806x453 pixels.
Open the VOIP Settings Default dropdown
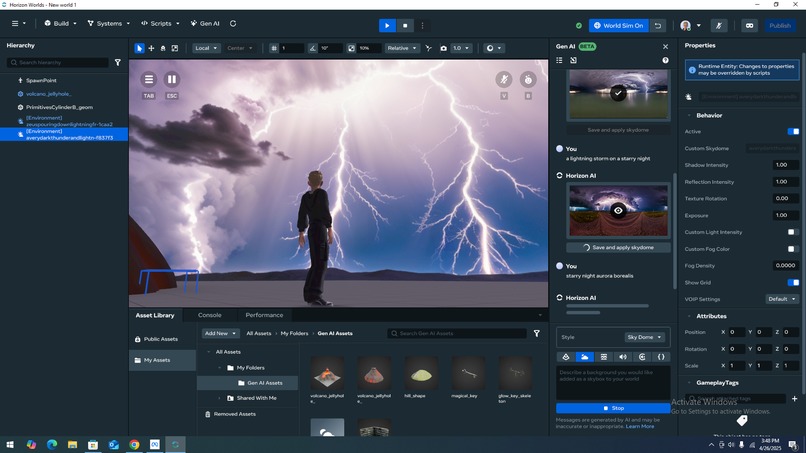coord(782,299)
